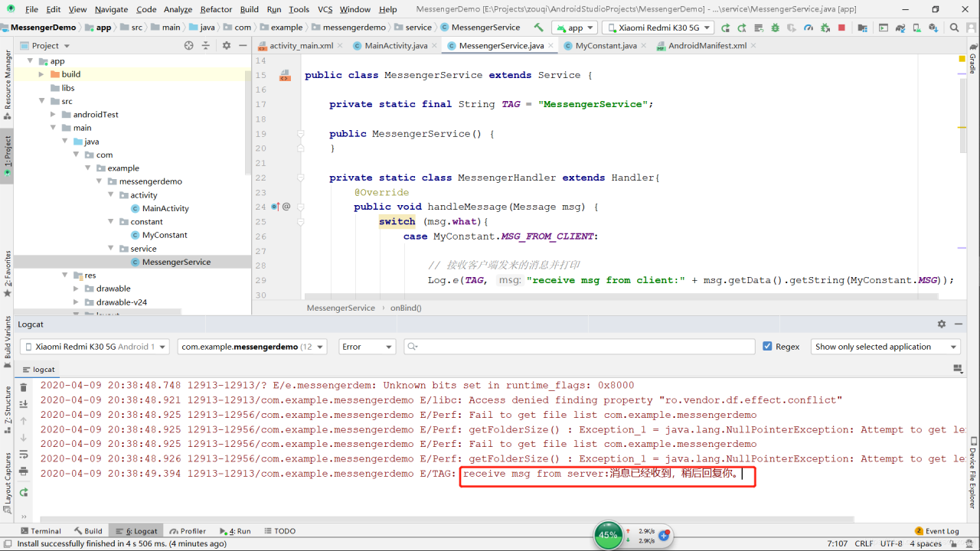The width and height of the screenshot is (980, 551).
Task: Toggle the Device File Explorer side tab
Action: click(x=973, y=473)
